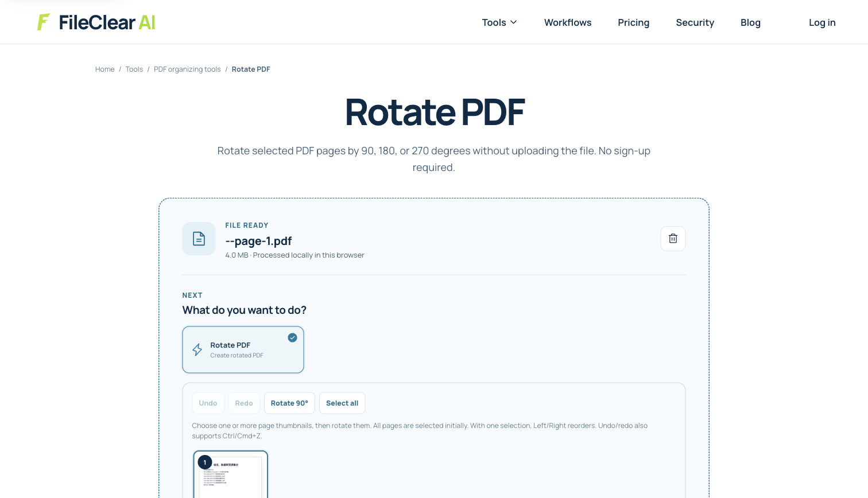Delete the uploaded file with trash icon
Screen dimensions: 868x498
(x=673, y=239)
